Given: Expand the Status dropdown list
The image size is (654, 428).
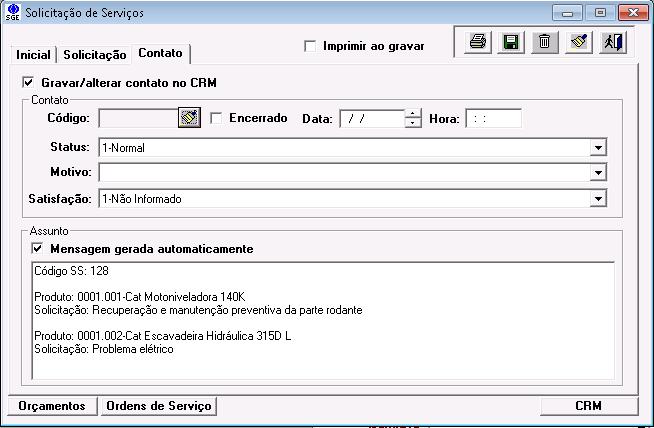Looking at the screenshot, I should pyautogui.click(x=598, y=148).
